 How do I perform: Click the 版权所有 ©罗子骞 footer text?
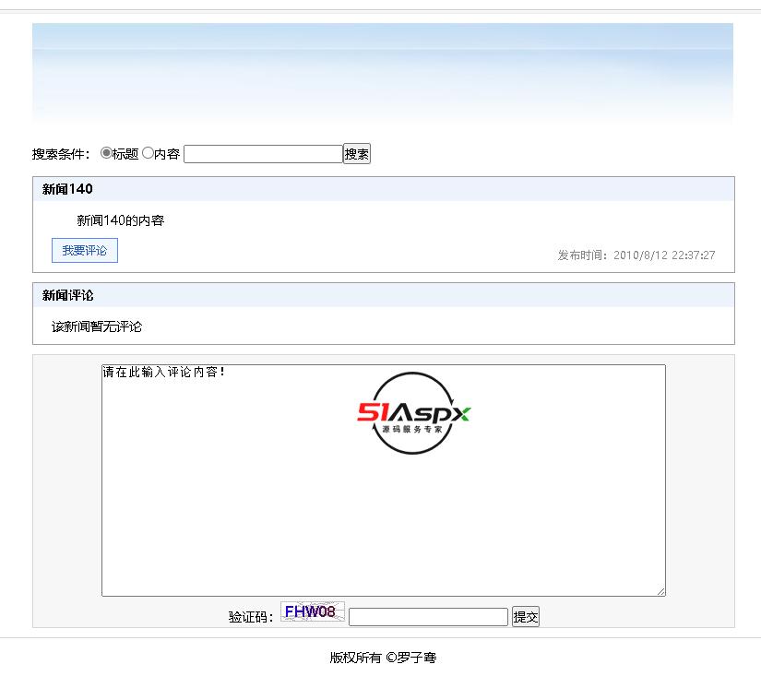pyautogui.click(x=383, y=658)
